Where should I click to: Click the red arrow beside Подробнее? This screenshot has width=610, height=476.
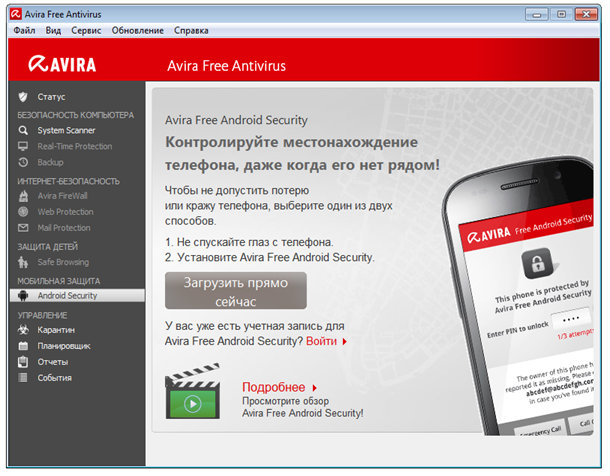tap(315, 388)
